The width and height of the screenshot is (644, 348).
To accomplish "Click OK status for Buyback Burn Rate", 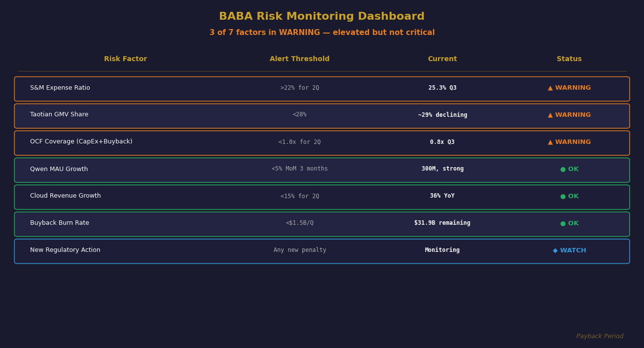I will [569, 223].
